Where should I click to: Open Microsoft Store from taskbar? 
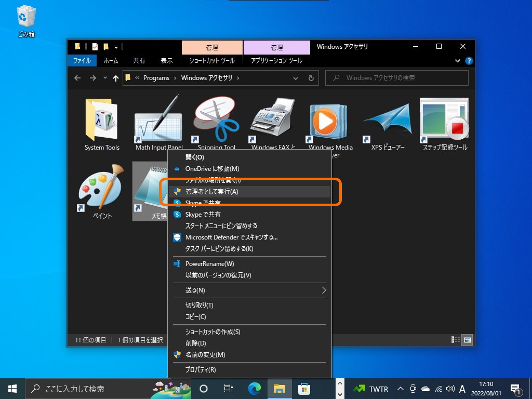point(304,389)
